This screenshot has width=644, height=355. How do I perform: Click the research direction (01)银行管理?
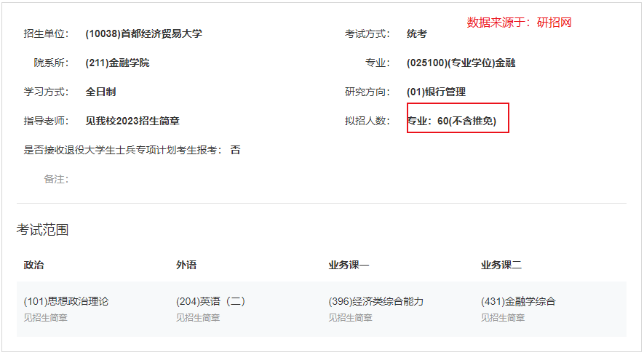[436, 92]
